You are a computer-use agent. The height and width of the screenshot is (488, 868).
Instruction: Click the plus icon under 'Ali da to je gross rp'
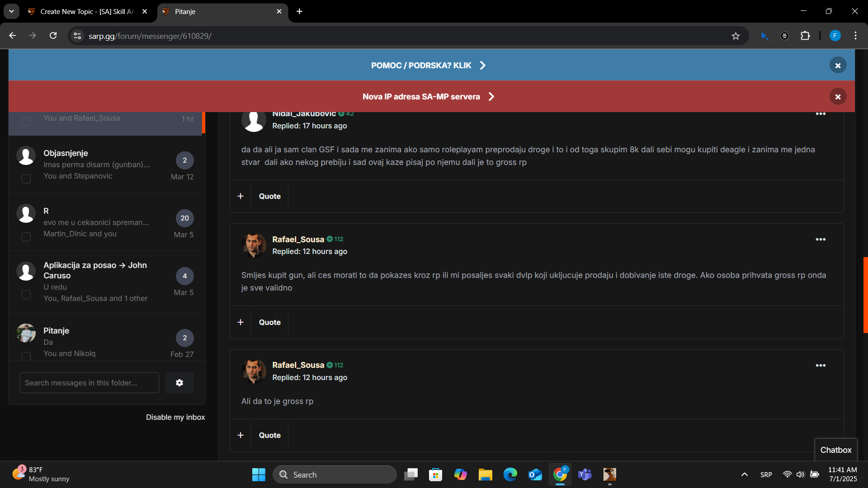(241, 435)
